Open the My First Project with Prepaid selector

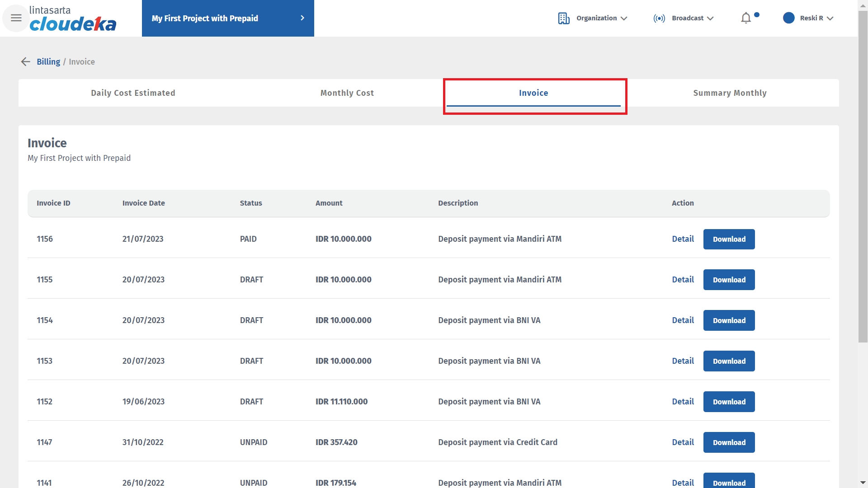pyautogui.click(x=228, y=18)
